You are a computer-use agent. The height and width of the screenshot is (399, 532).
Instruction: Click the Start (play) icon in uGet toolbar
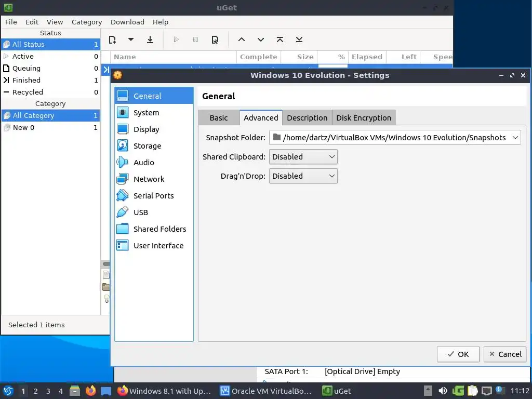tap(176, 39)
